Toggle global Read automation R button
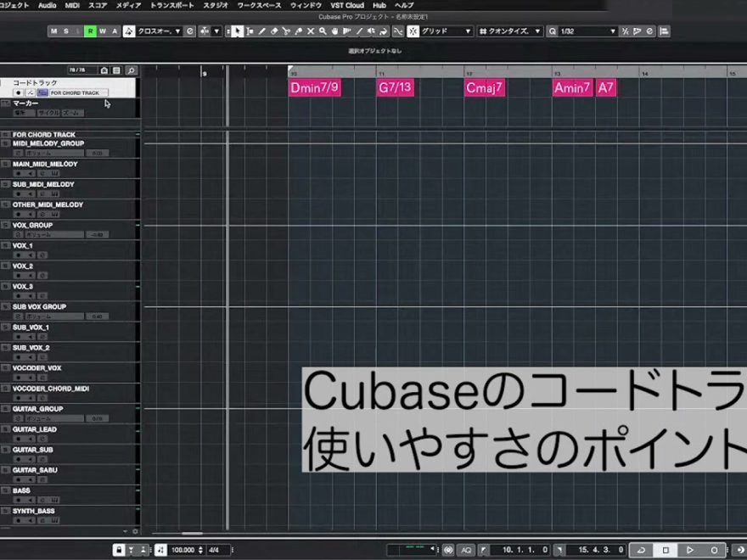 click(90, 31)
